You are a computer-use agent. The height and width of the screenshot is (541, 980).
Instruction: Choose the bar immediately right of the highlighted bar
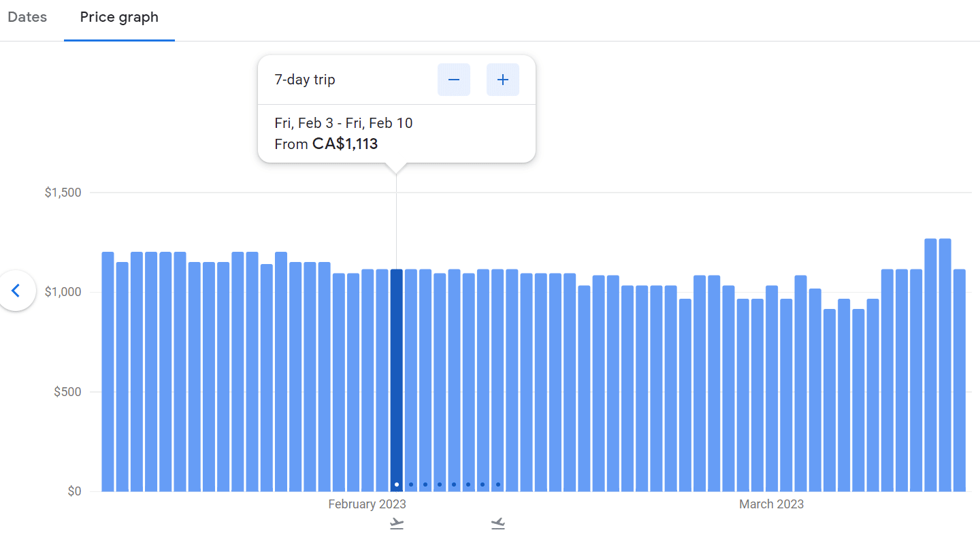pyautogui.click(x=411, y=380)
